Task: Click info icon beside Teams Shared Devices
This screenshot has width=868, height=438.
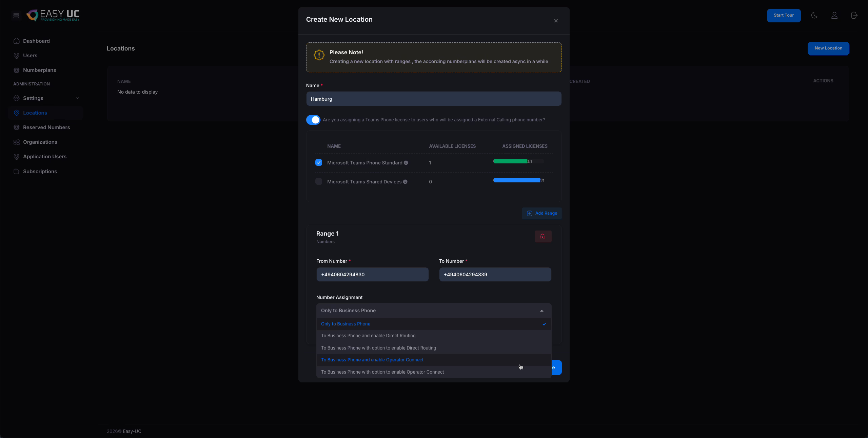Action: 405,182
